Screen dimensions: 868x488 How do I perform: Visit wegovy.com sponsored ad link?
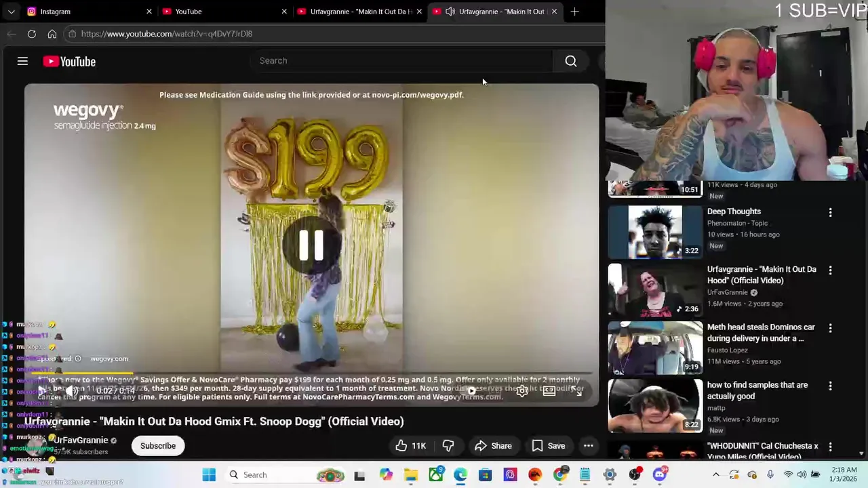(x=109, y=359)
